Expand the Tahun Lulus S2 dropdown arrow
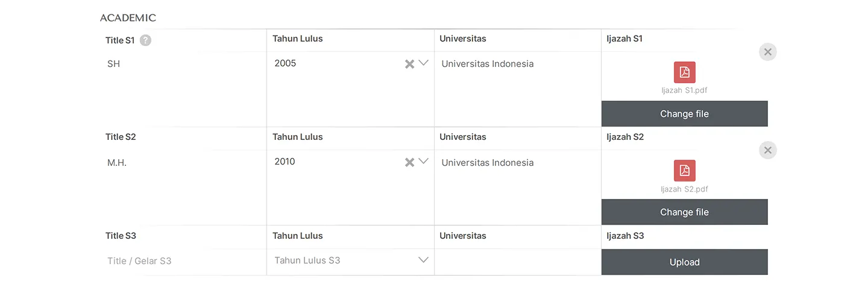The width and height of the screenshot is (868, 284). point(423,161)
